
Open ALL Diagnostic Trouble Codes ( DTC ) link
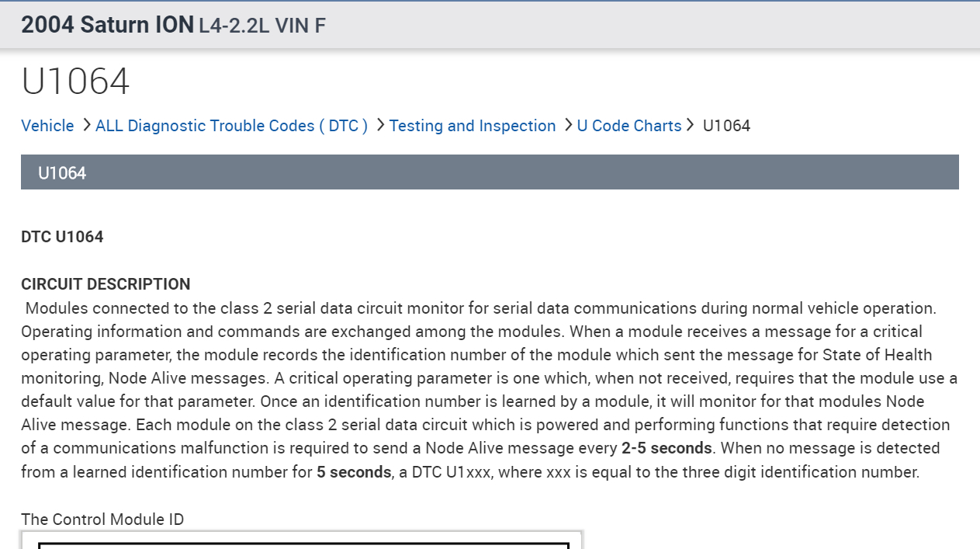pos(231,126)
